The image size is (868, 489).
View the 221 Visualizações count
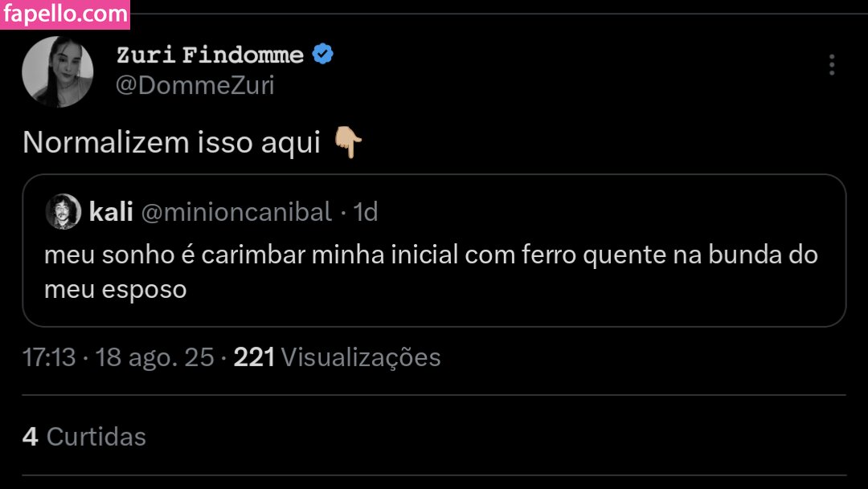(x=337, y=357)
